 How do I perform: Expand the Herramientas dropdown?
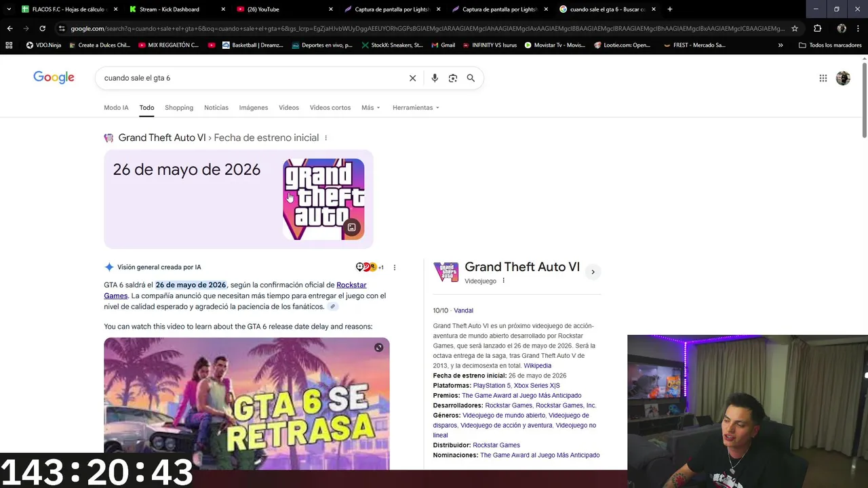(416, 108)
